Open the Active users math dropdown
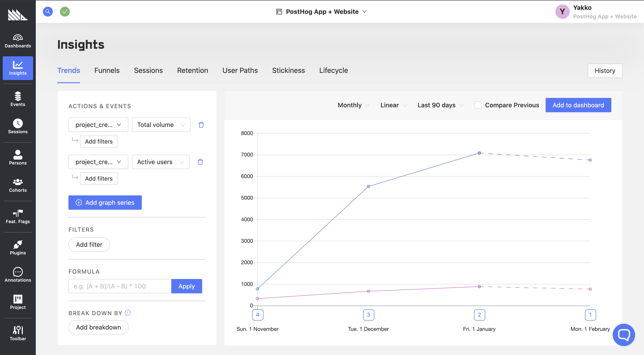Viewport: 644px width, 355px height. click(161, 162)
